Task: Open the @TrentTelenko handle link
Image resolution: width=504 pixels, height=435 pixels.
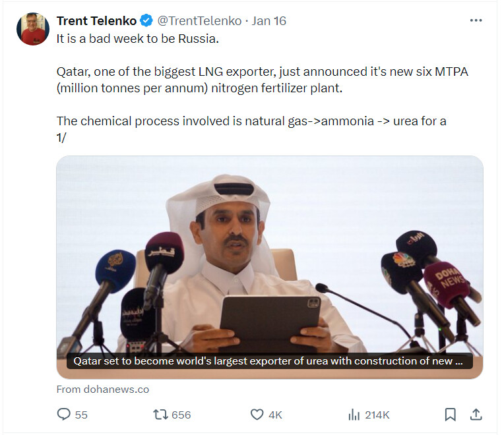Action: (199, 21)
